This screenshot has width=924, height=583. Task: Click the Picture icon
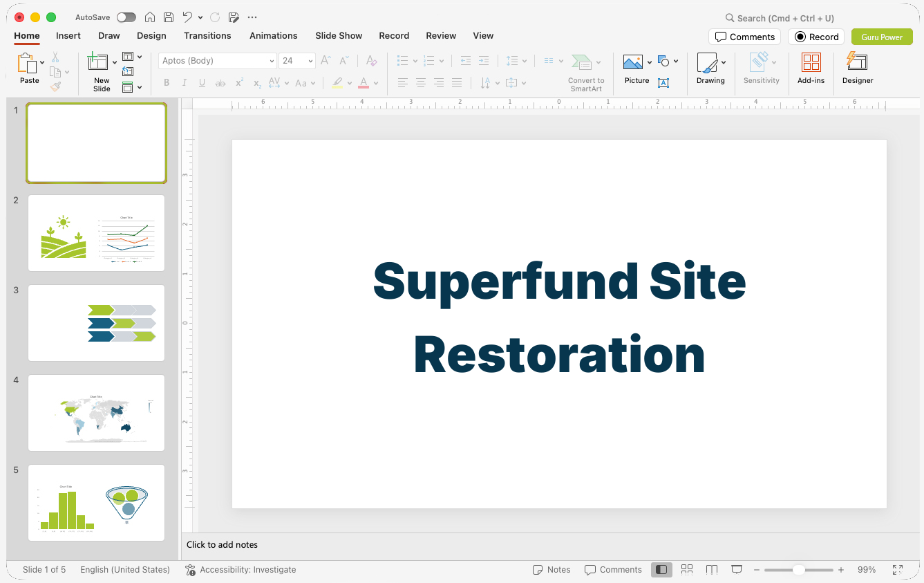click(633, 62)
